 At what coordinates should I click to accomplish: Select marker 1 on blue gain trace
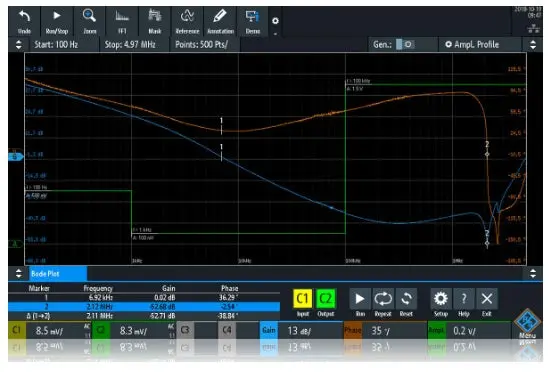[x=221, y=152]
